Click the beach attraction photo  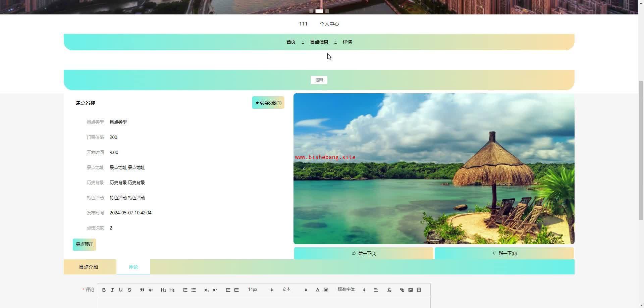(x=434, y=169)
